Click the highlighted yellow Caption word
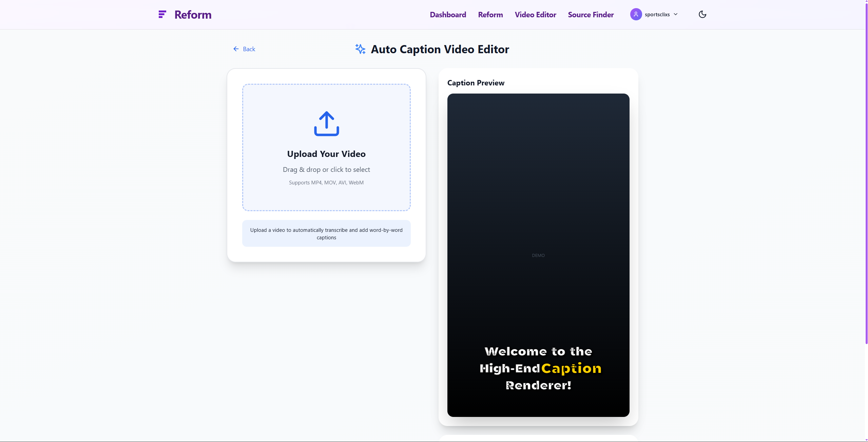This screenshot has height=442, width=868. [571, 368]
